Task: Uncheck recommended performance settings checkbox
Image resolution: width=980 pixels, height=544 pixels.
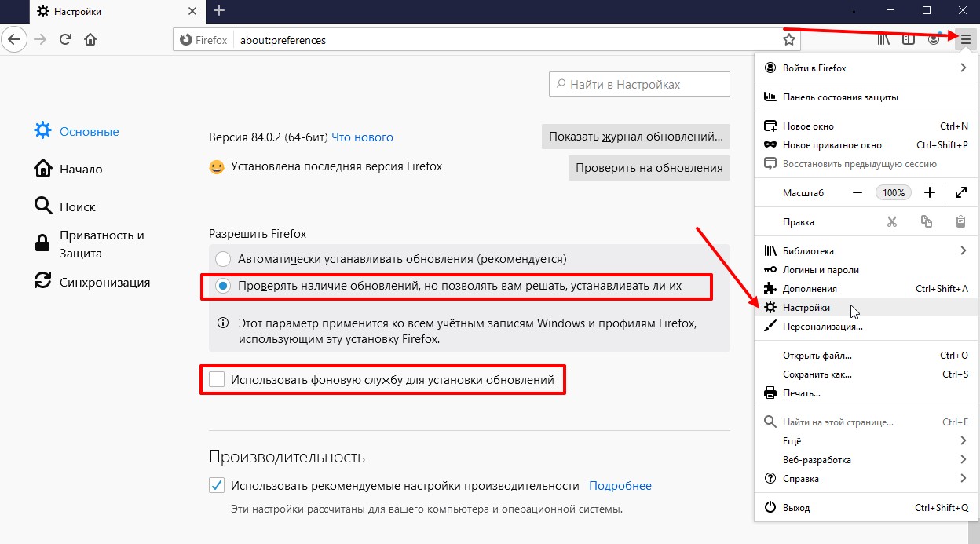Action: click(x=217, y=486)
